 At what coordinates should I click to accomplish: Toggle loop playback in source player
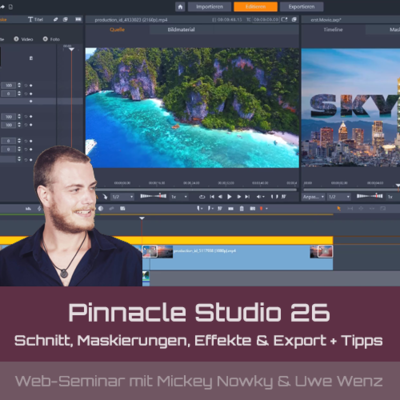tap(202, 197)
